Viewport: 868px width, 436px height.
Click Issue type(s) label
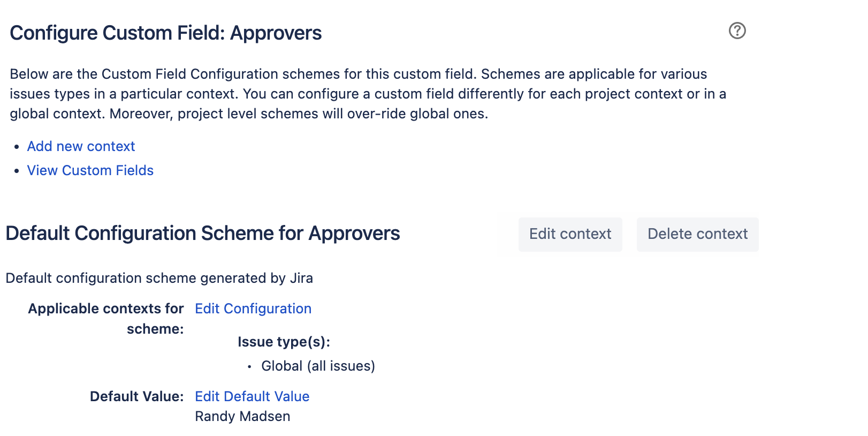point(284,342)
